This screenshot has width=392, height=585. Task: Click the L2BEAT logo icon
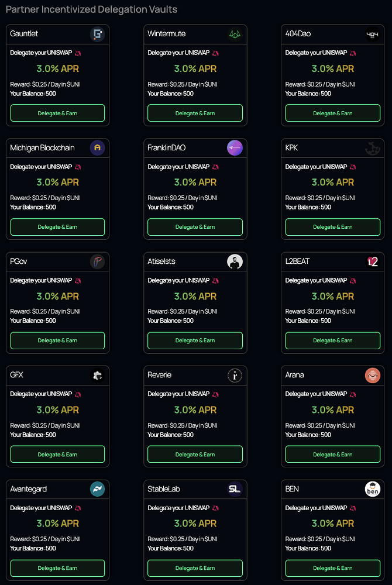[372, 261]
